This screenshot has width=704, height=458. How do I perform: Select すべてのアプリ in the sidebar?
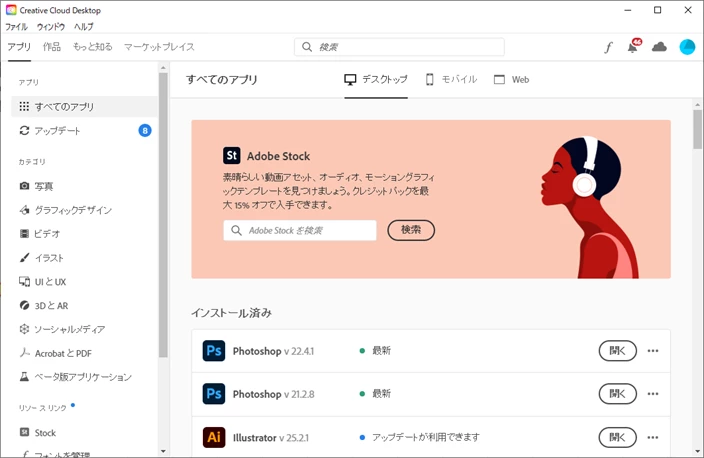pyautogui.click(x=84, y=106)
